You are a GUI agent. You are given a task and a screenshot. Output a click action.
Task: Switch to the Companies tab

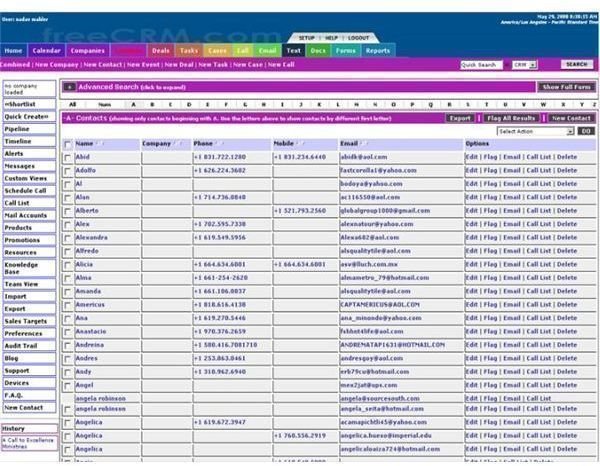88,51
